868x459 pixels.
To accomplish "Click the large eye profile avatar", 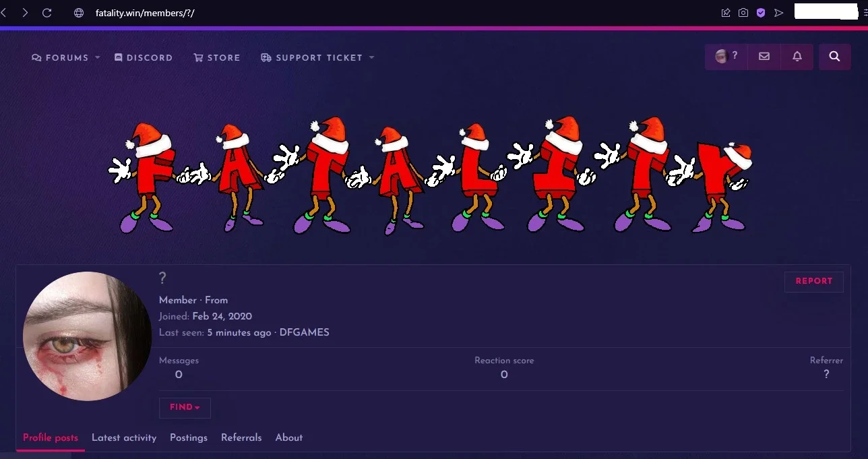I will click(x=87, y=336).
